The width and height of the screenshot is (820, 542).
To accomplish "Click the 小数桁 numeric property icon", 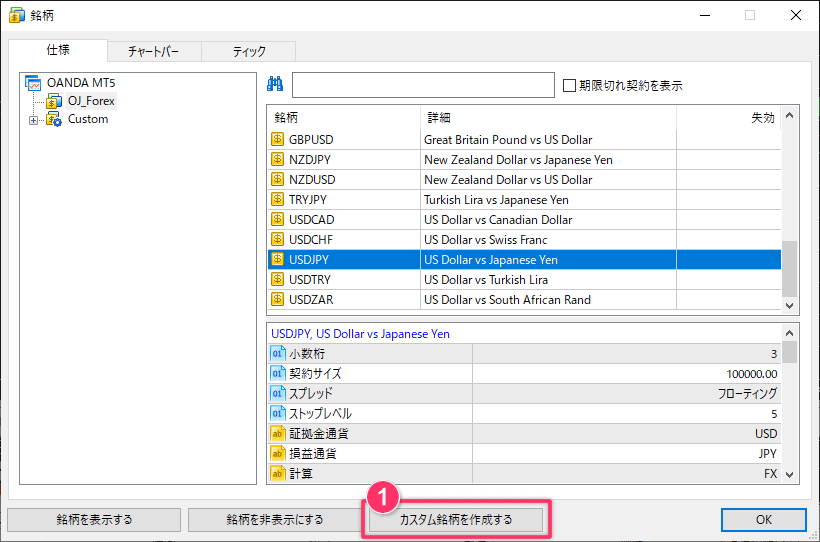I will [278, 354].
